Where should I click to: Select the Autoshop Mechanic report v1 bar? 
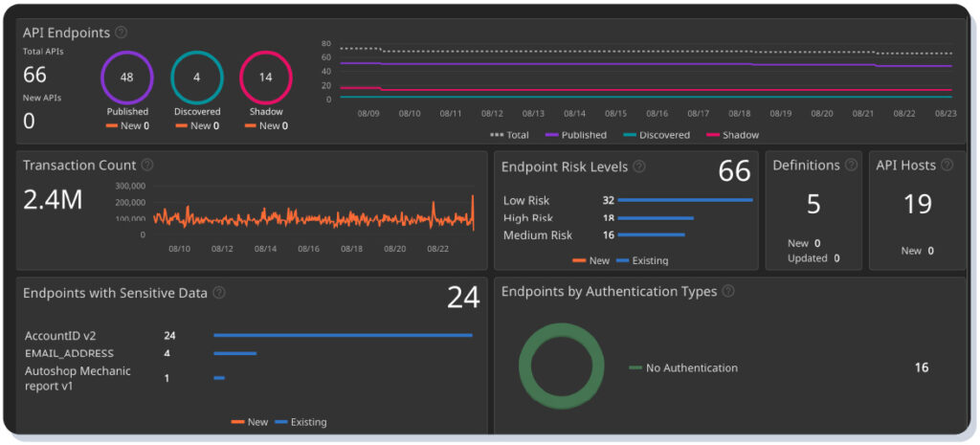219,377
